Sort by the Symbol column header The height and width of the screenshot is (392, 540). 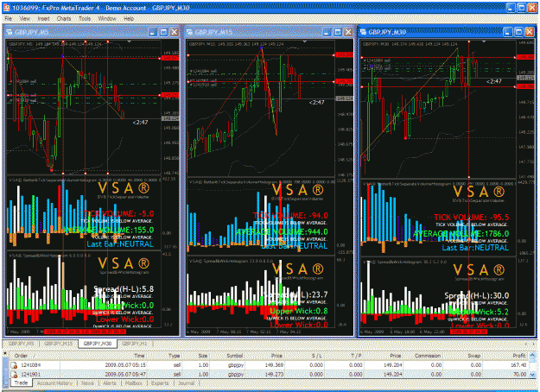[227, 356]
